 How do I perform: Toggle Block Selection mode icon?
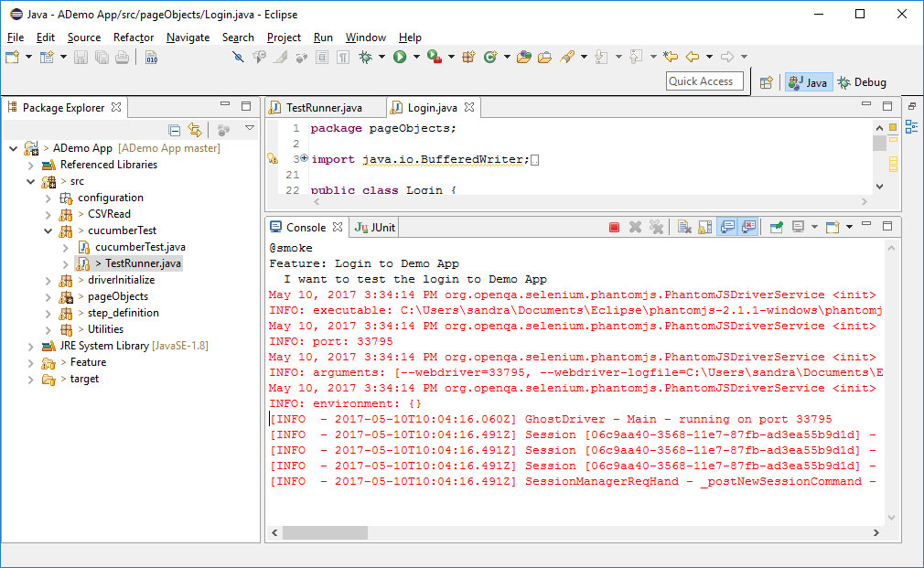(x=322, y=57)
